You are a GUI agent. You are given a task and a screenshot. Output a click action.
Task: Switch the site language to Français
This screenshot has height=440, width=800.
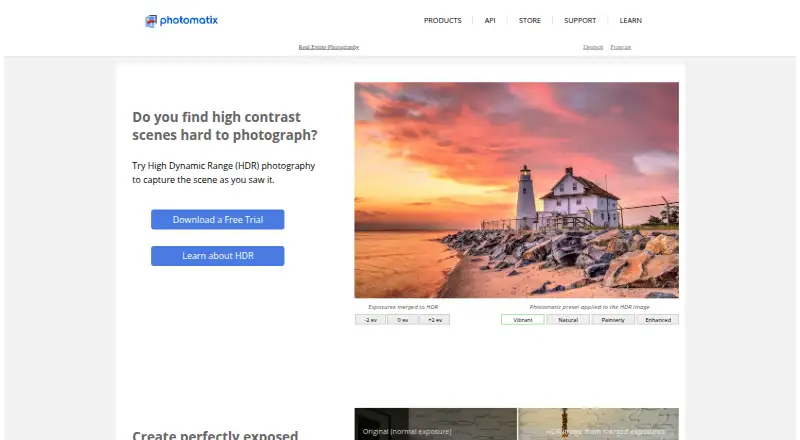620,47
